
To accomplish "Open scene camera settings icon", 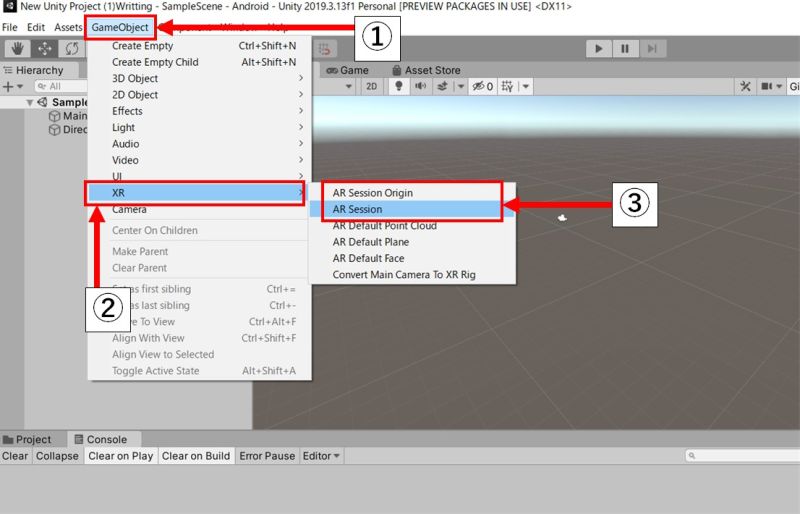I will [766, 86].
